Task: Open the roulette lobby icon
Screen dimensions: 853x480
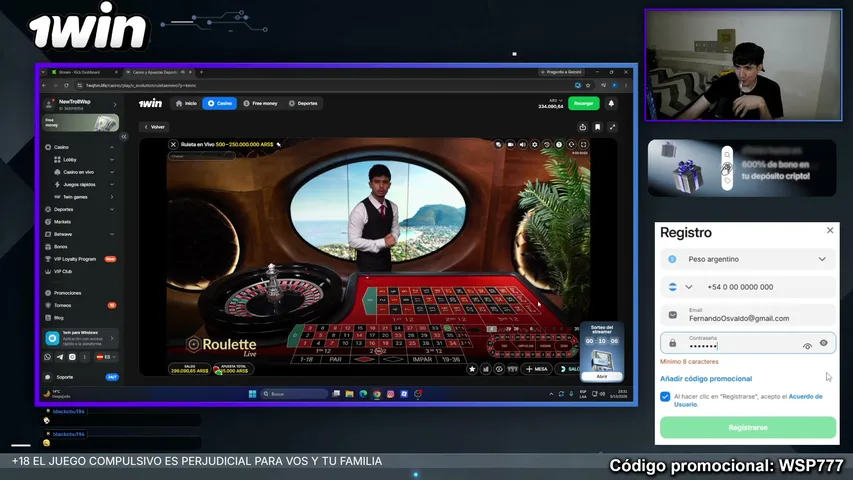Action: coord(571,144)
